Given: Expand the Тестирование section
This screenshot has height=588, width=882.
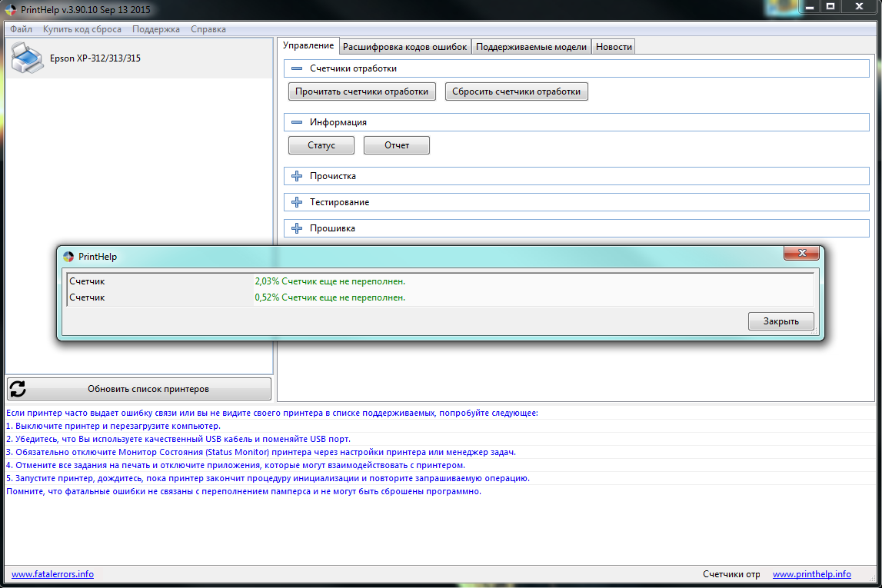Looking at the screenshot, I should tap(297, 202).
